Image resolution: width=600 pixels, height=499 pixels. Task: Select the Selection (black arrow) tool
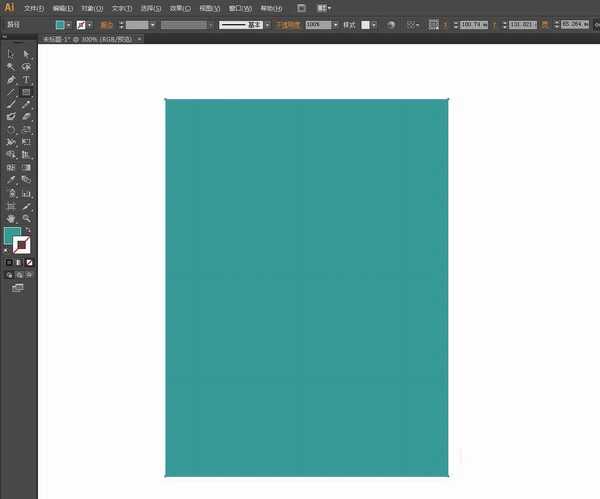click(x=11, y=54)
